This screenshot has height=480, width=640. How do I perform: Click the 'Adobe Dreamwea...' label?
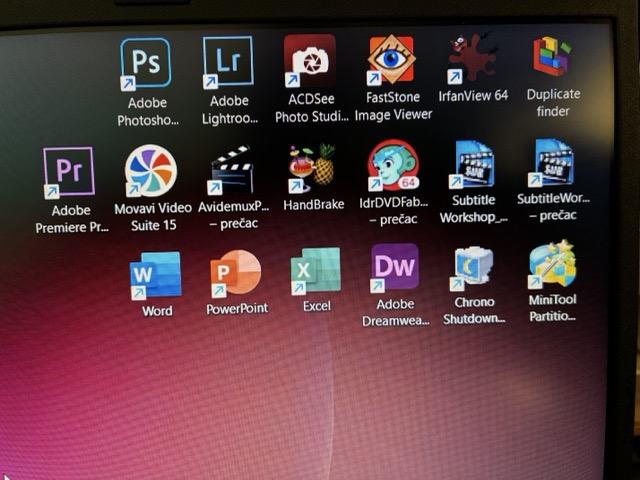(x=396, y=313)
